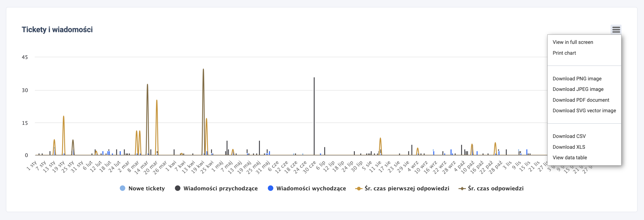Click the Tickety i wiadomości chart title
This screenshot has width=644, height=220.
tap(57, 30)
